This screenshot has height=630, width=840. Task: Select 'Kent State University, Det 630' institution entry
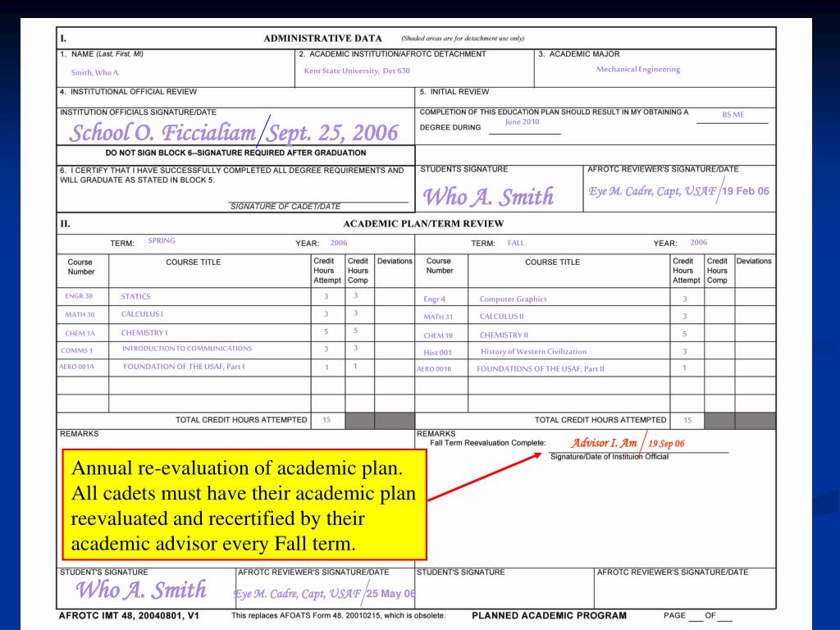coord(357,71)
